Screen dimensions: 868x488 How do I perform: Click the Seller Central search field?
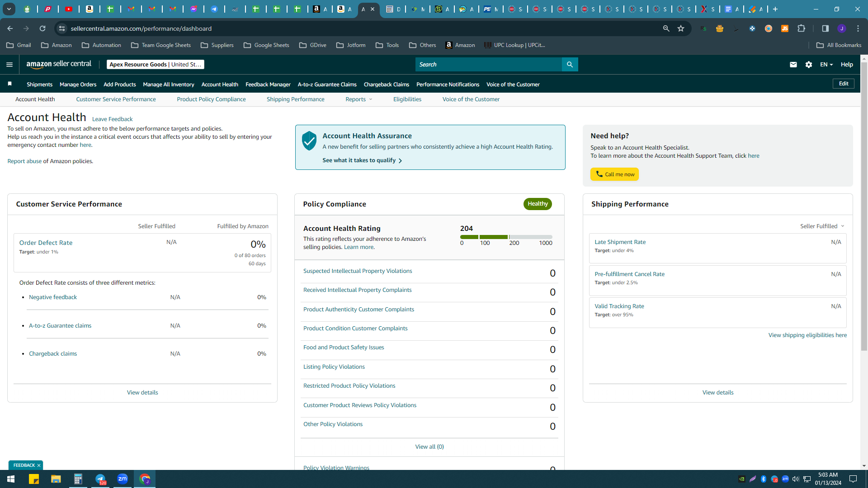click(488, 65)
